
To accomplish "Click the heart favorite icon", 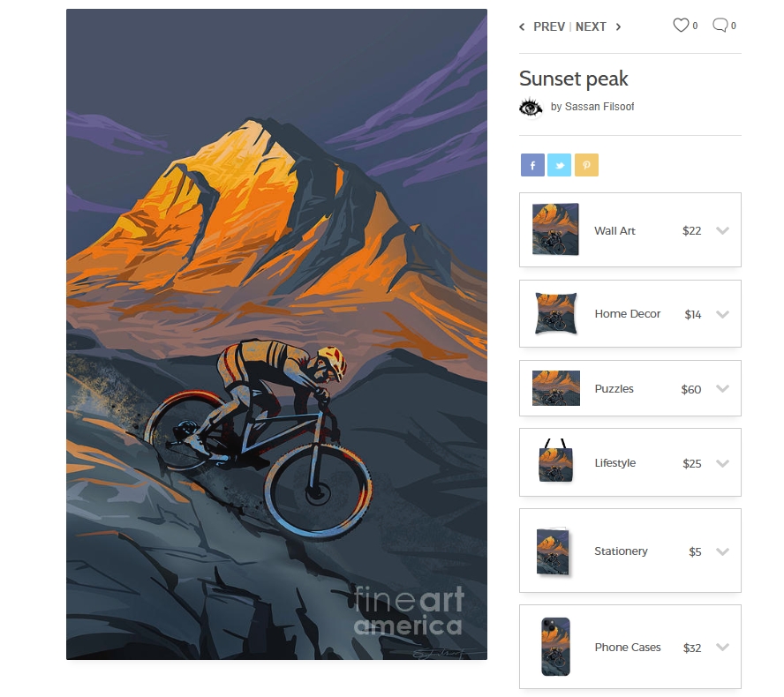I will 681,25.
